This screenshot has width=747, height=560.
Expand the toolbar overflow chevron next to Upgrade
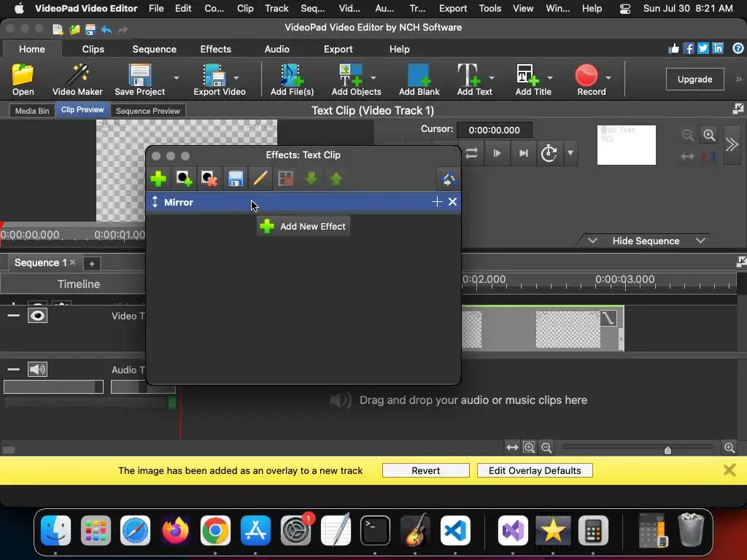click(x=738, y=79)
